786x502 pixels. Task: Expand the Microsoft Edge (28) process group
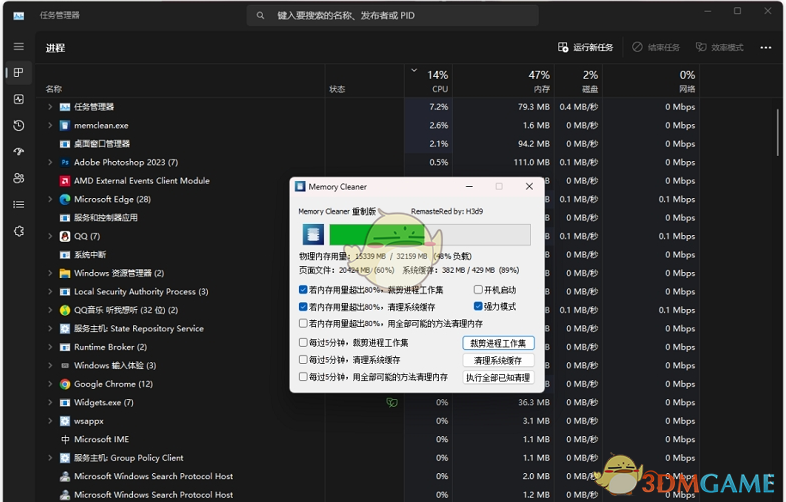50,199
